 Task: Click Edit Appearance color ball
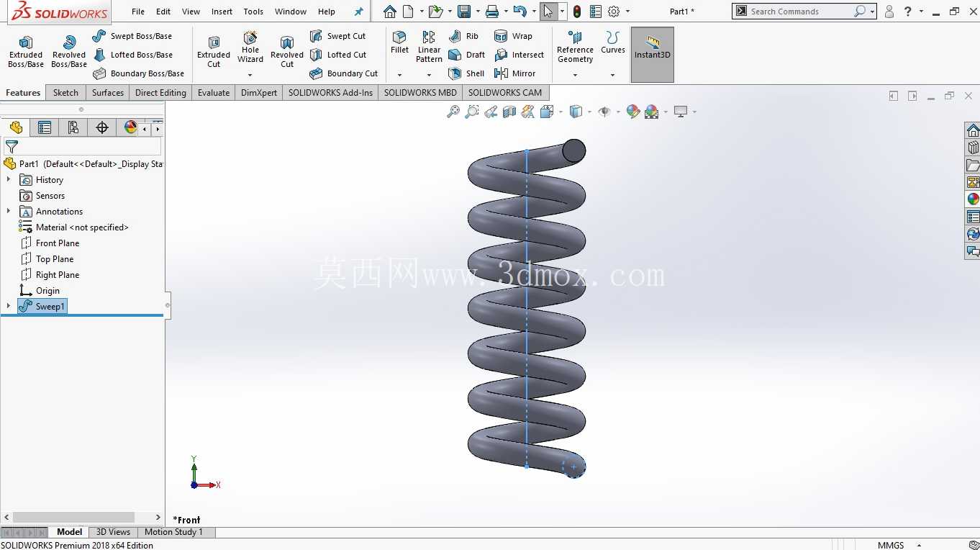point(632,112)
